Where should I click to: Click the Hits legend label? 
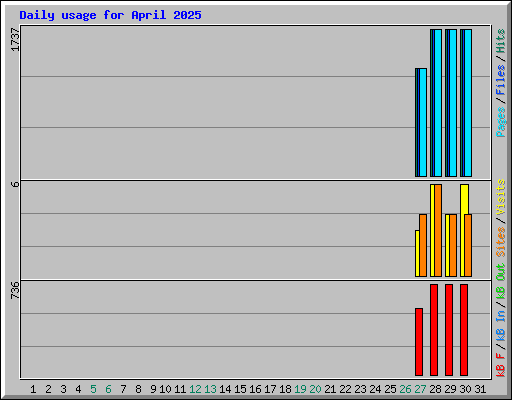click(x=501, y=41)
